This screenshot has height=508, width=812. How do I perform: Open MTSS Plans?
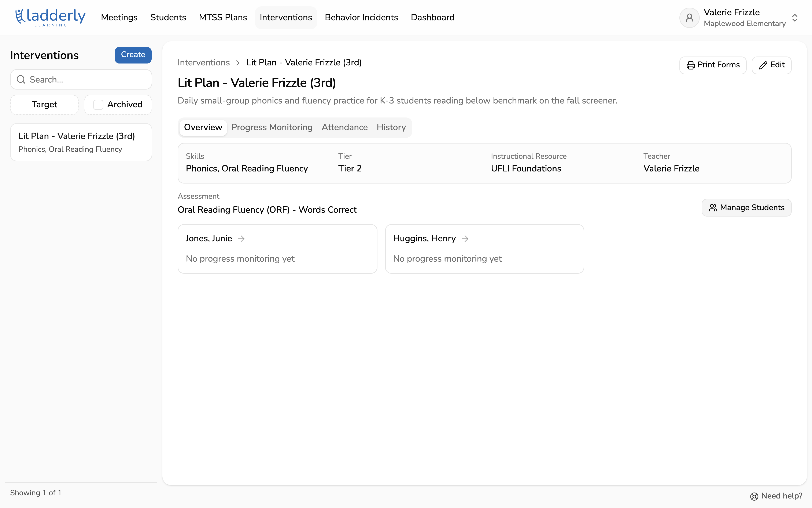pos(223,18)
